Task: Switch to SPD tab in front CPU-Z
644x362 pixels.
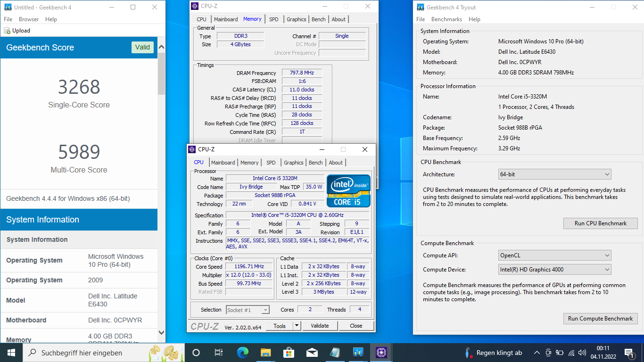Action: point(271,163)
